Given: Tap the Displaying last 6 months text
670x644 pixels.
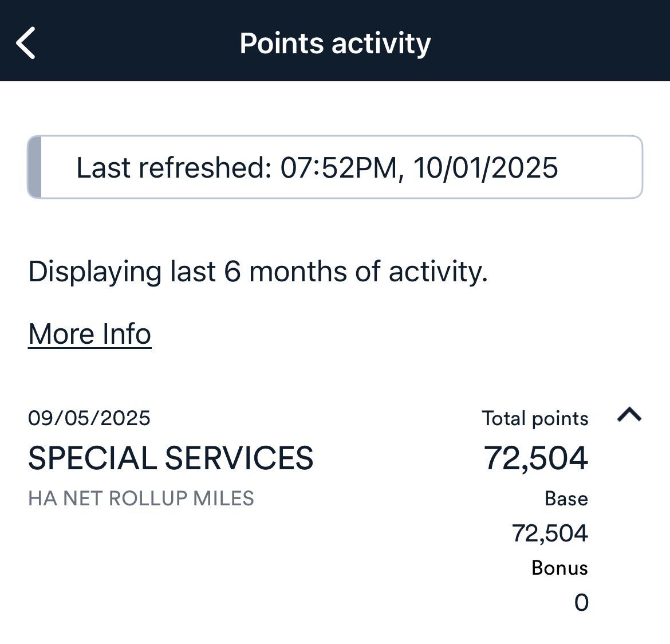Looking at the screenshot, I should (x=258, y=272).
